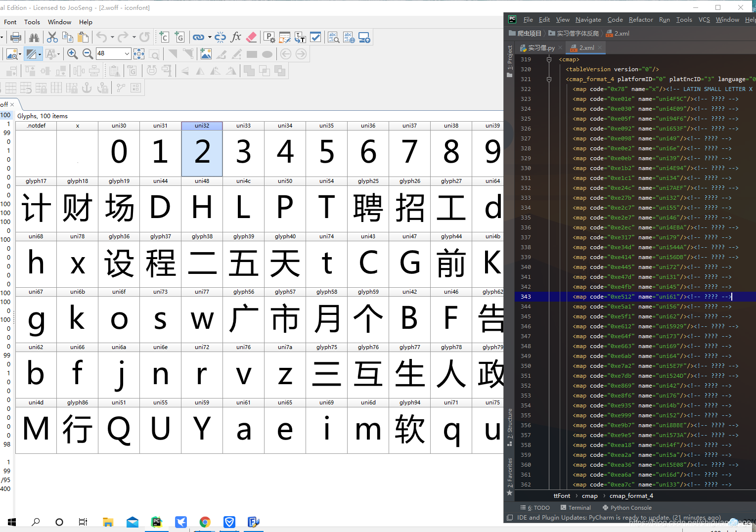756x532 pixels.
Task: Close the 2.xml editor tab
Action: click(x=600, y=48)
